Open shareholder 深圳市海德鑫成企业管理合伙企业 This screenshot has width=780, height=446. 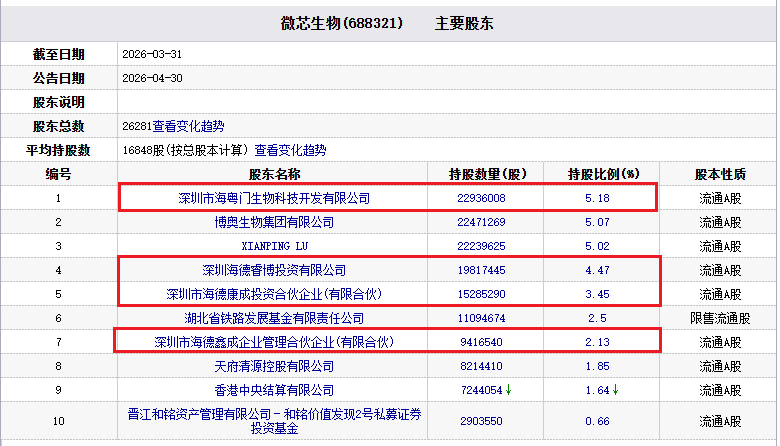pos(274,342)
